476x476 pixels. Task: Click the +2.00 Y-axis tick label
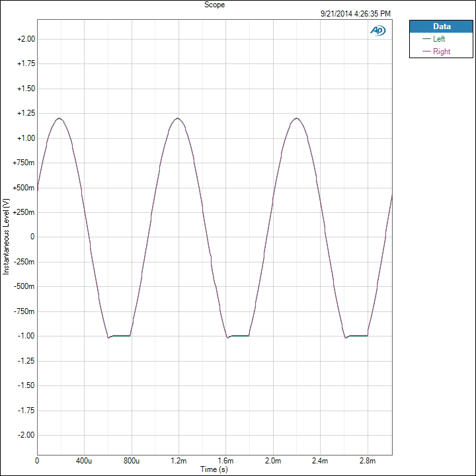[26, 39]
